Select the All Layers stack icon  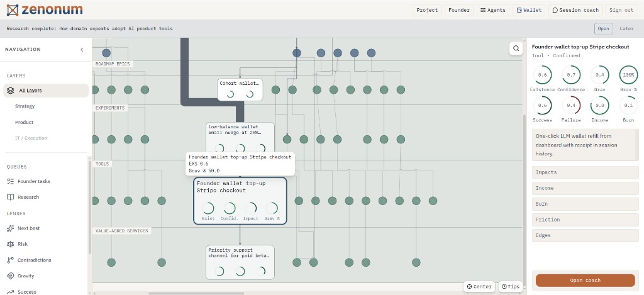11,91
